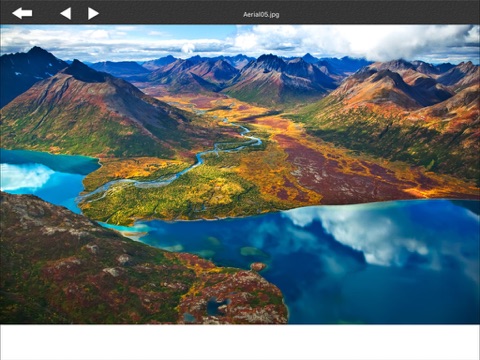Click the brown mountain slope on the right
The width and height of the screenshot is (480, 360).
coord(400,110)
